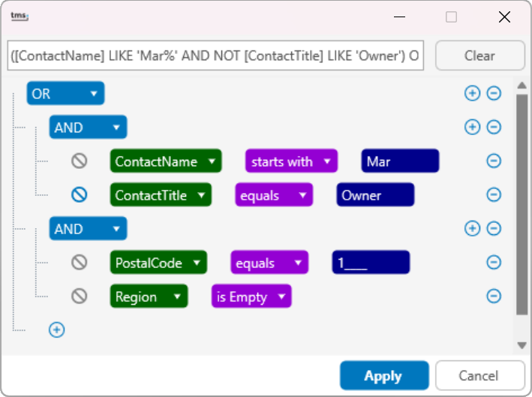The width and height of the screenshot is (532, 397).
Task: Open the ContactTitle field dropdown
Action: (161, 195)
